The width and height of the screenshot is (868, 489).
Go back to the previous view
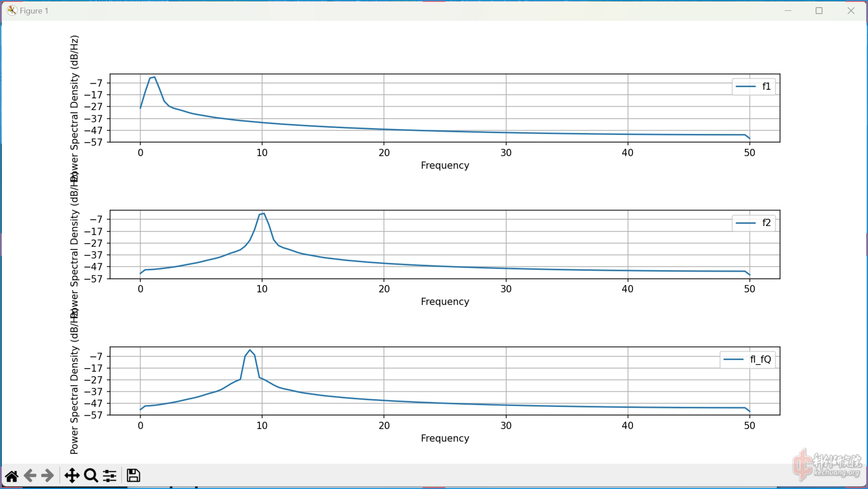[30, 476]
